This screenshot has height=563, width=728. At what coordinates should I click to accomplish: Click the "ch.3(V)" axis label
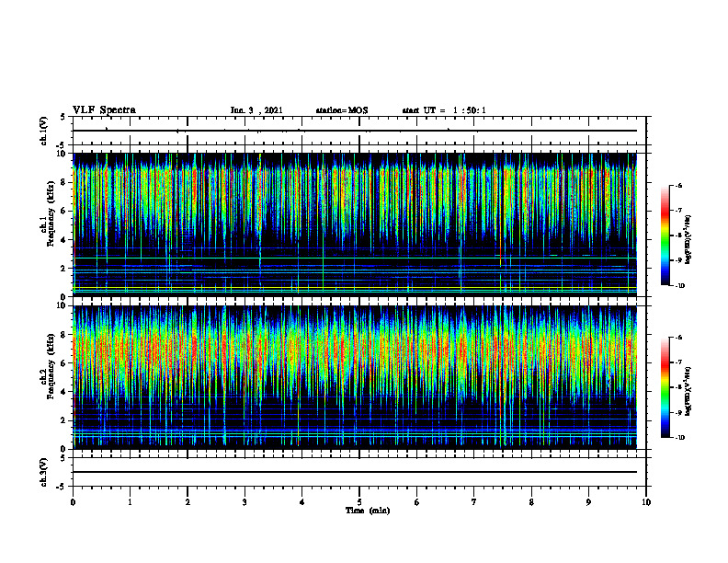(43, 472)
